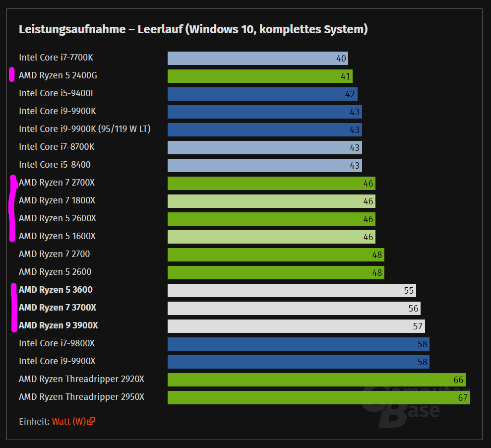Click the Ryzen 9 3900X bar showing 57
The height and width of the screenshot is (448, 491).
[x=296, y=326]
